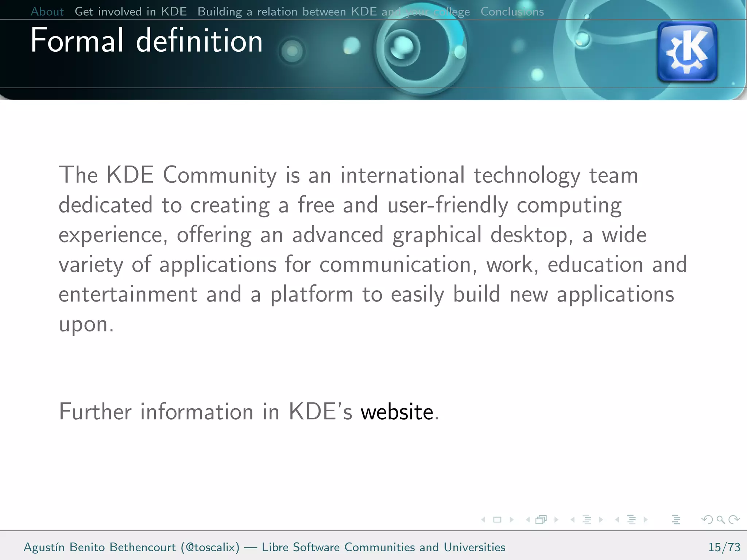747x560 pixels.
Task: Click the stacked frames navigation icon
Action: 541,520
